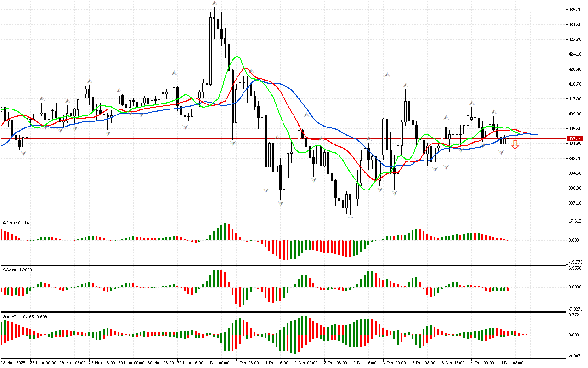Click the 387.10 price scale label
The width and height of the screenshot is (588, 368).
(575, 203)
